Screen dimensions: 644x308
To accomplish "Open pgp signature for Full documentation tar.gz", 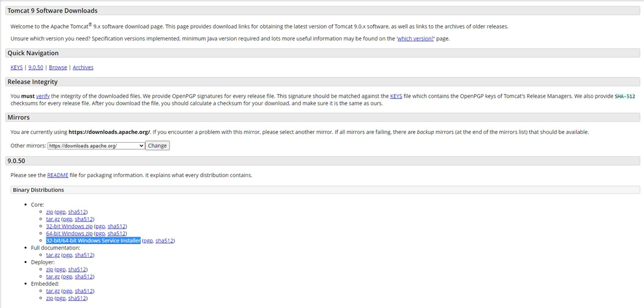I will click(67, 255).
